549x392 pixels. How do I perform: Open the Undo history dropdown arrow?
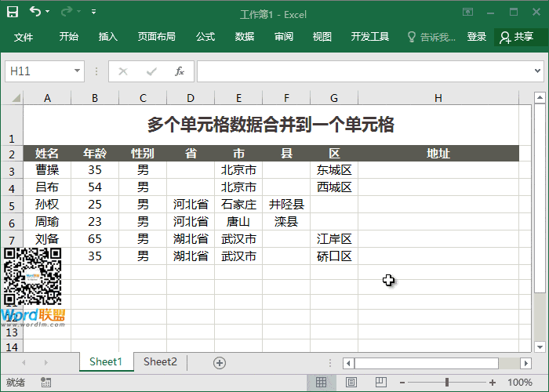(x=47, y=12)
